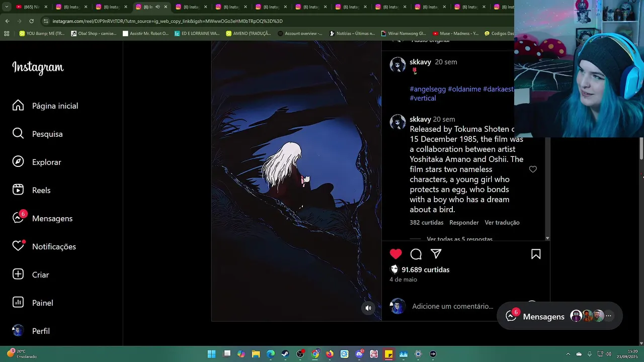The width and height of the screenshot is (644, 362).
Task: Save the reel with the bookmark icon
Action: point(536,254)
